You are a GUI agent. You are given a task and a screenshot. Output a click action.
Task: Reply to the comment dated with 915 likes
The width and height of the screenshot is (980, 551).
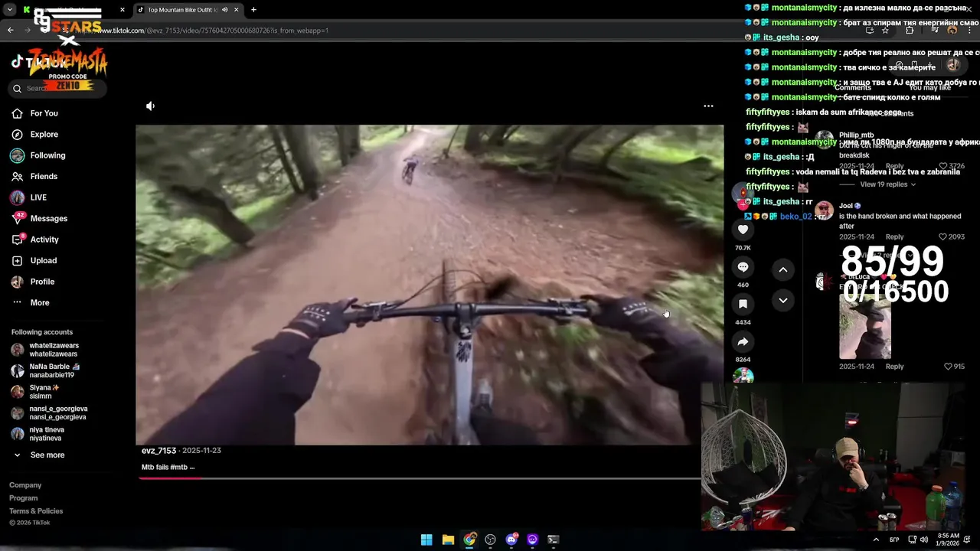coord(894,367)
